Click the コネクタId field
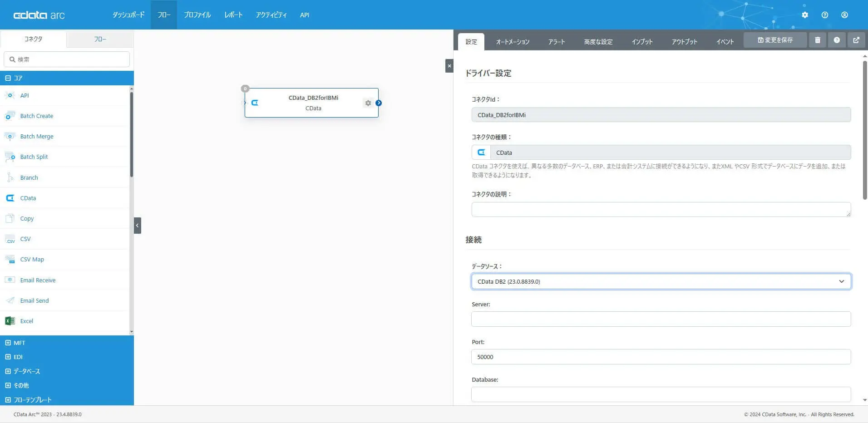The image size is (868, 423). click(x=661, y=115)
